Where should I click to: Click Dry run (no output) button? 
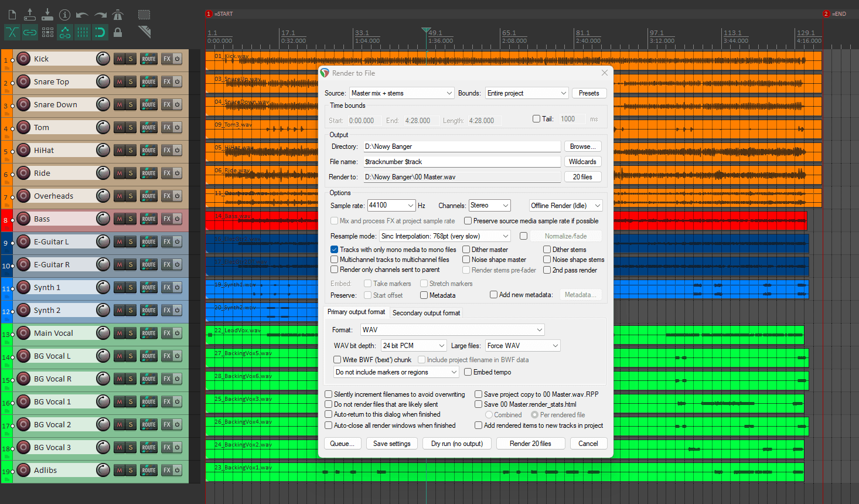pyautogui.click(x=457, y=444)
